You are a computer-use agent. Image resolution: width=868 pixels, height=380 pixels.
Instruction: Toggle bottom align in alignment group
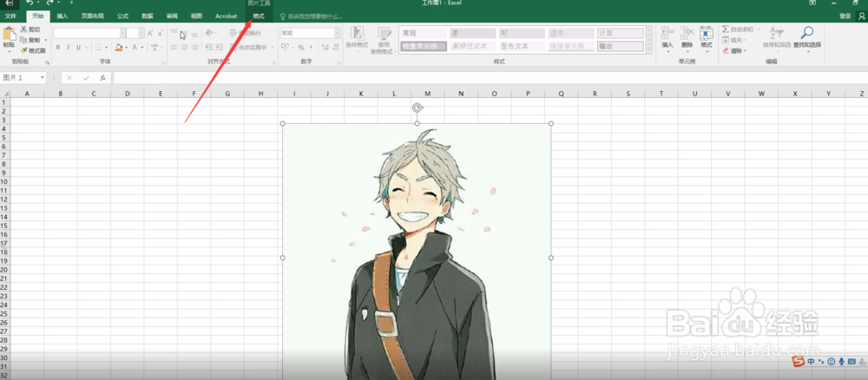pyautogui.click(x=193, y=33)
